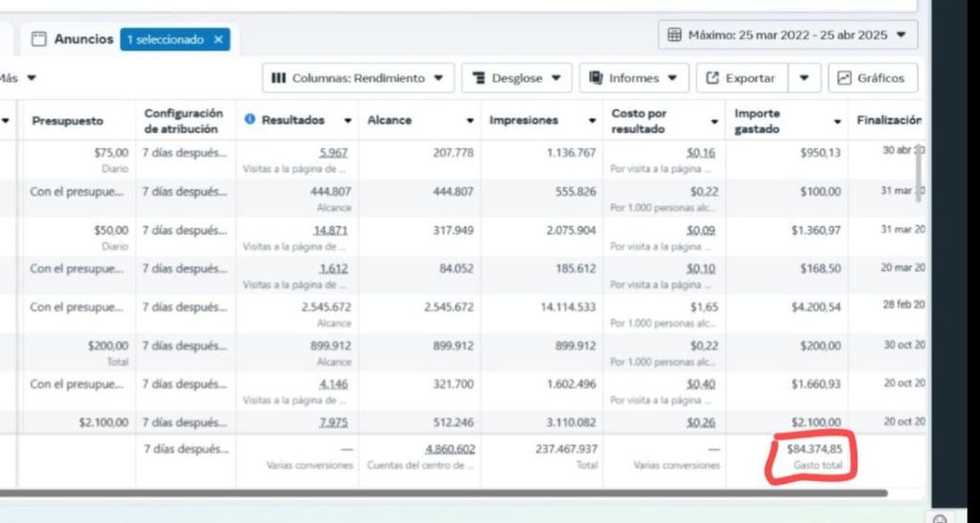
Task: Open the Columnas: Rendimiento dropdown
Action: [358, 79]
